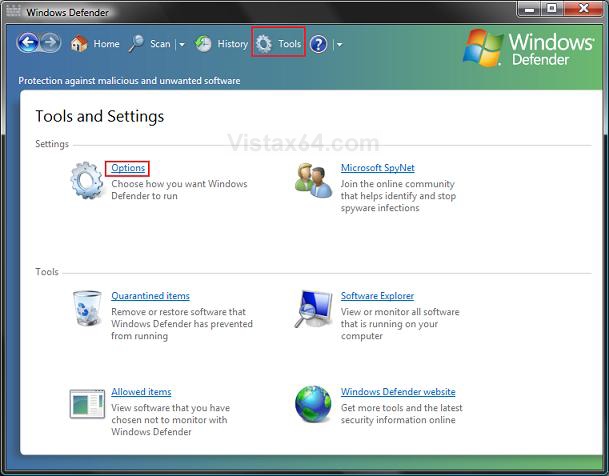Image resolution: width=609 pixels, height=476 pixels.
Task: Click the History clock icon
Action: click(x=203, y=44)
